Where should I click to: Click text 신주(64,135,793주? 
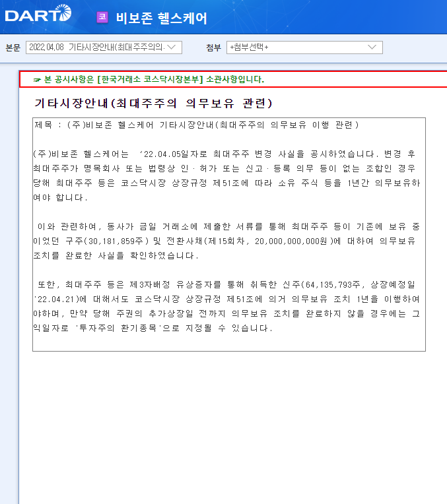322,285
